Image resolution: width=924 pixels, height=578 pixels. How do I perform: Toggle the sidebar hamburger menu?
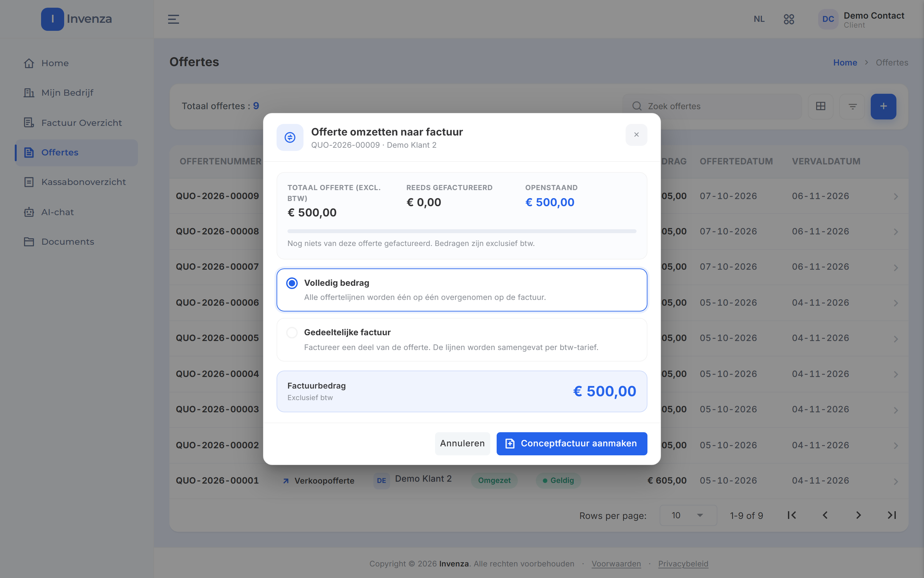tap(173, 19)
